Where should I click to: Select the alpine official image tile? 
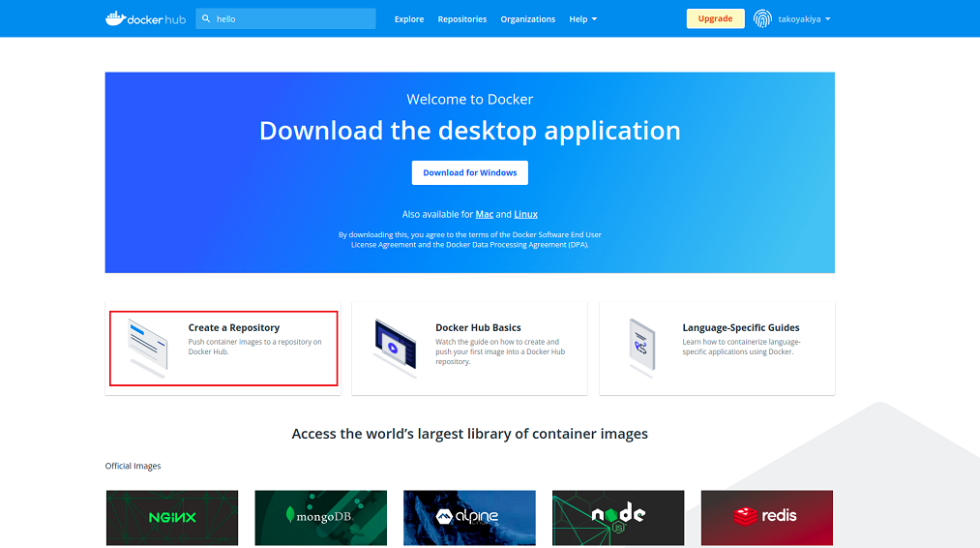tap(469, 518)
